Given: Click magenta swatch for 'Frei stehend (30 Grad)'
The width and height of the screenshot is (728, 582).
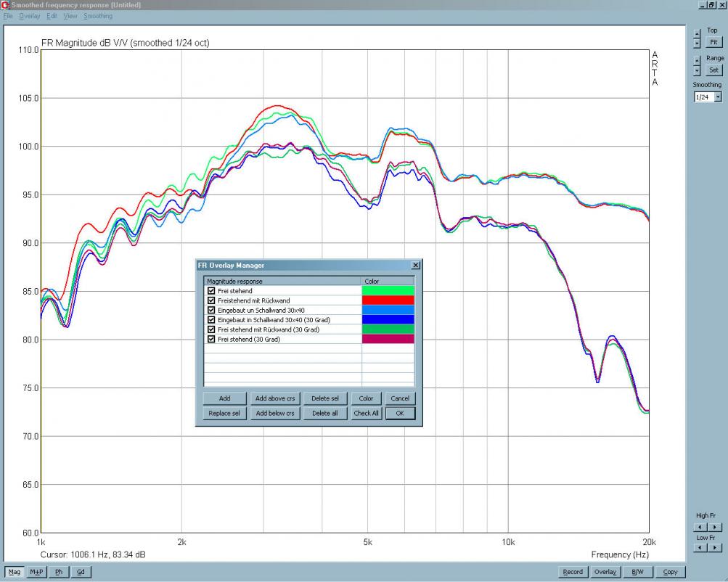Looking at the screenshot, I should point(388,340).
